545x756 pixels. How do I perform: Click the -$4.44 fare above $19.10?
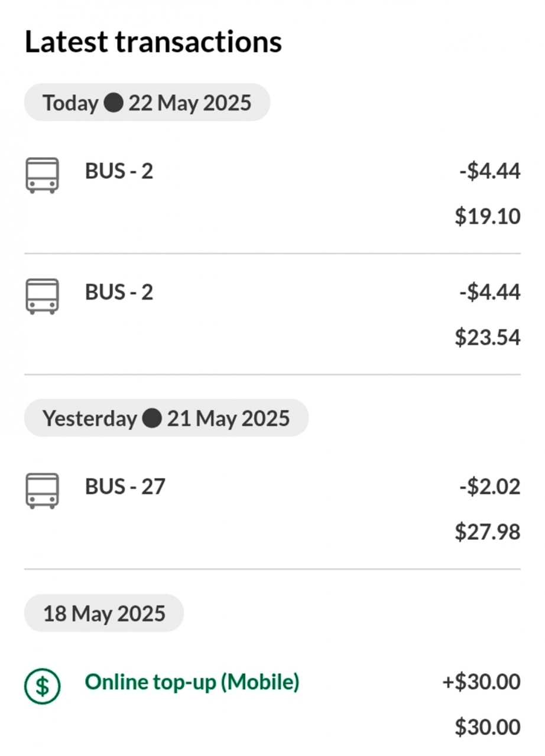(489, 171)
